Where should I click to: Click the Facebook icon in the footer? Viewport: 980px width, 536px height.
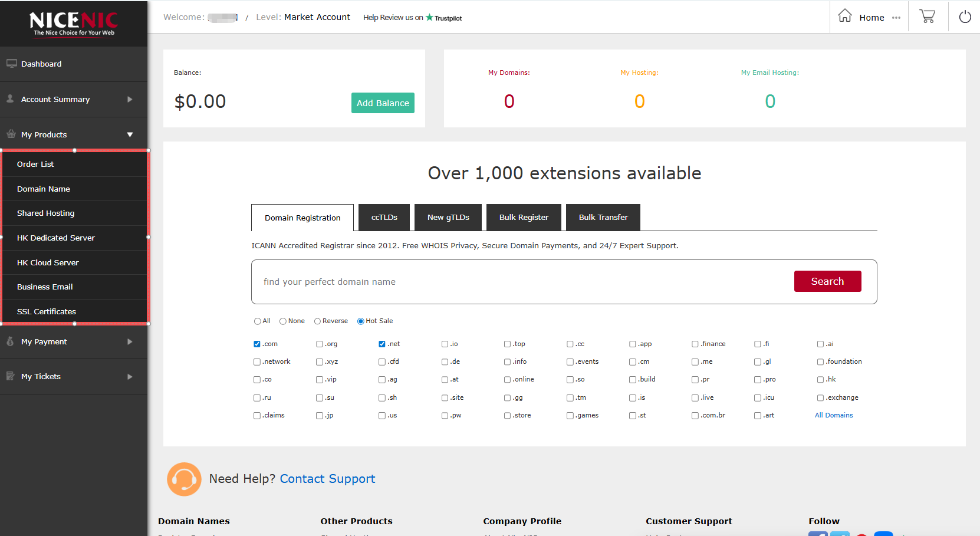point(818,534)
